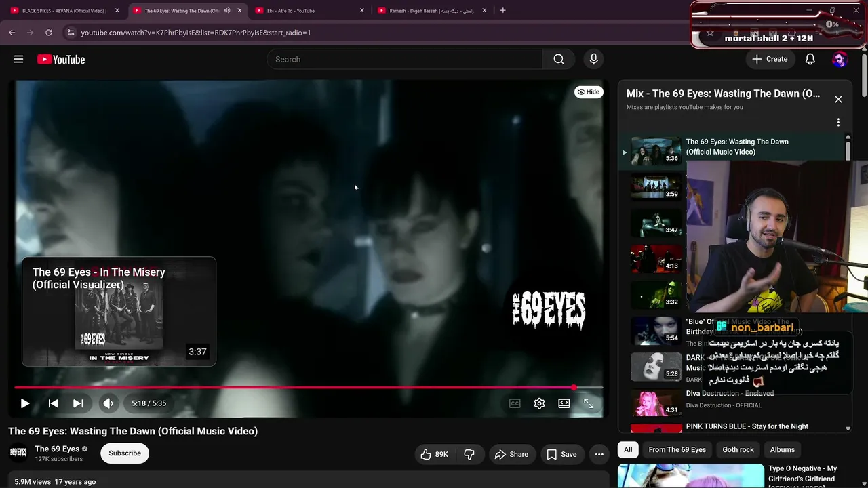Open the account avatar menu
This screenshot has height=488, width=868.
tap(840, 59)
